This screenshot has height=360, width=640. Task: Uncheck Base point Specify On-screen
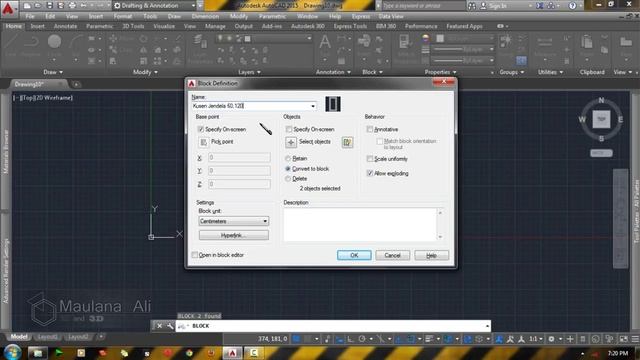click(200, 129)
